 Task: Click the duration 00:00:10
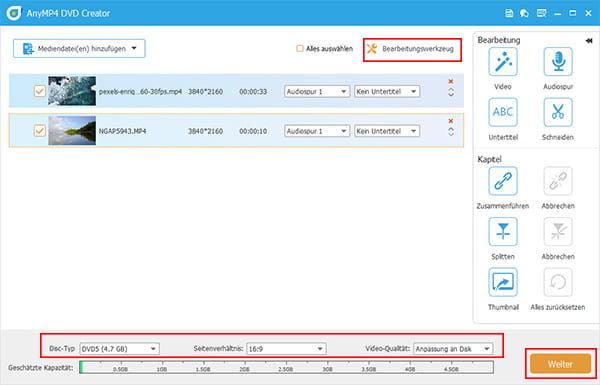click(253, 131)
